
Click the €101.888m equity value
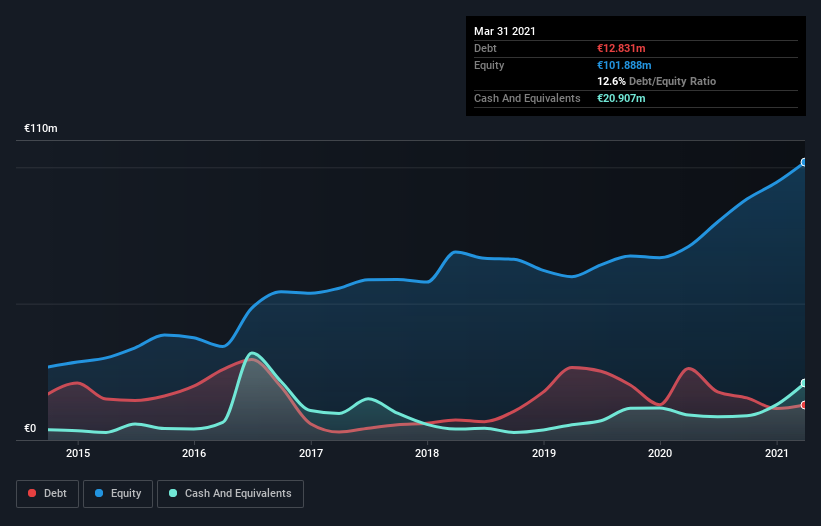click(624, 65)
